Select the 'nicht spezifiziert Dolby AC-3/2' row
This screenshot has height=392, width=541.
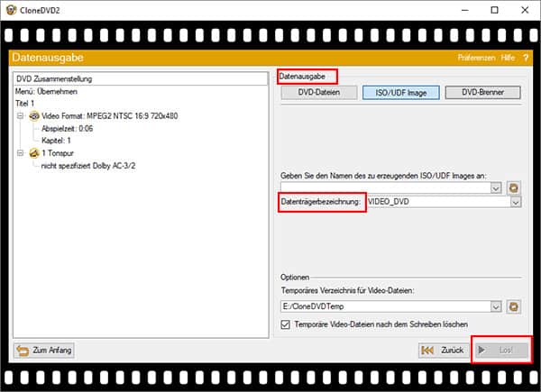88,166
